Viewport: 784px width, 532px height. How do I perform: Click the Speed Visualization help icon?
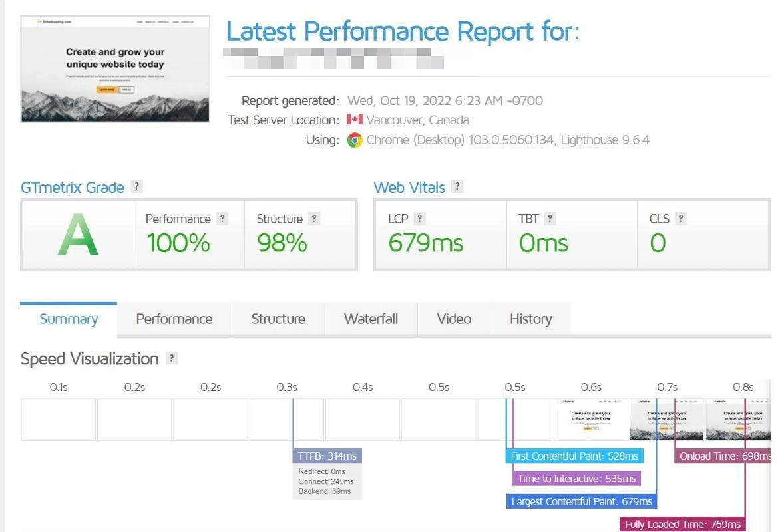(x=172, y=358)
